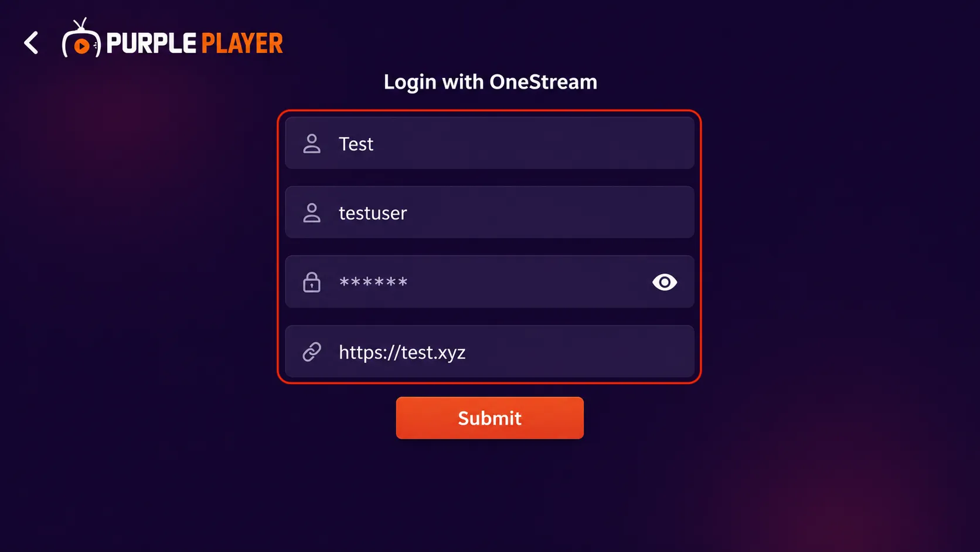Screen dimensions: 980x552
Task: Focus the masked password field
Action: pyautogui.click(x=489, y=282)
